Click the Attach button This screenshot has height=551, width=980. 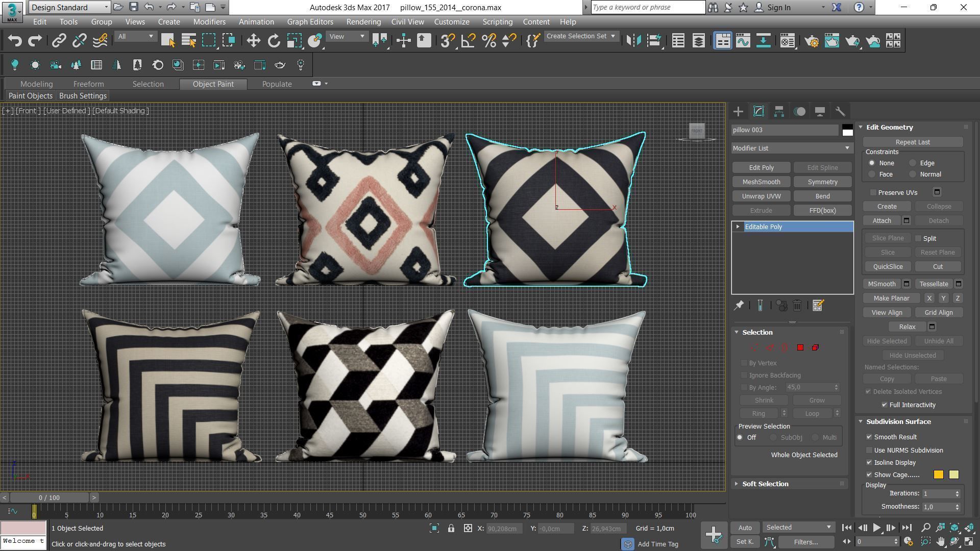[x=881, y=220]
